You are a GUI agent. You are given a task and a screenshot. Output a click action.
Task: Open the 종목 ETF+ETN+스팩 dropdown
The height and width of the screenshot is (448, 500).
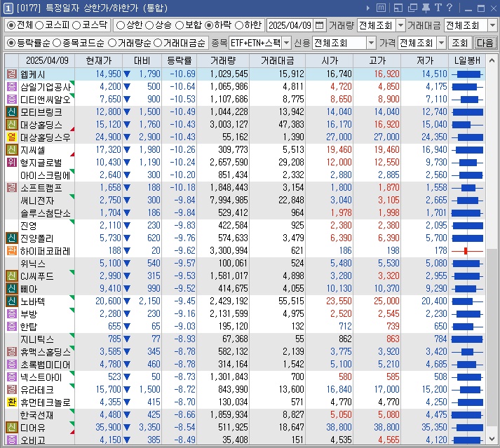tap(287, 43)
